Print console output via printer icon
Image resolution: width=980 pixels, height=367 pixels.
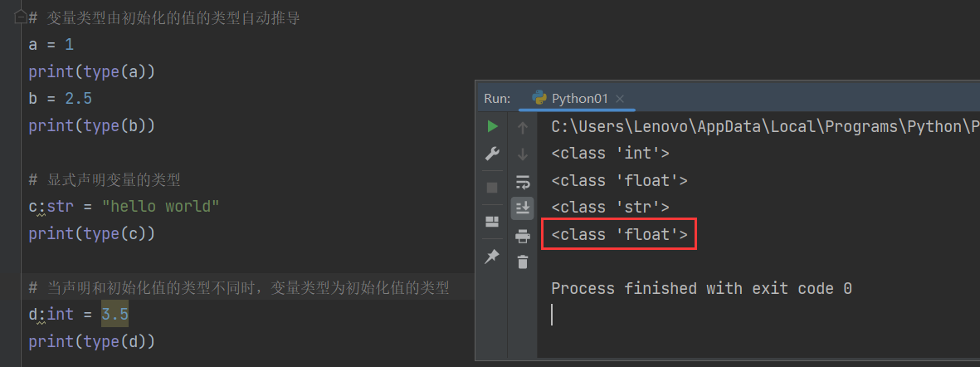click(523, 236)
